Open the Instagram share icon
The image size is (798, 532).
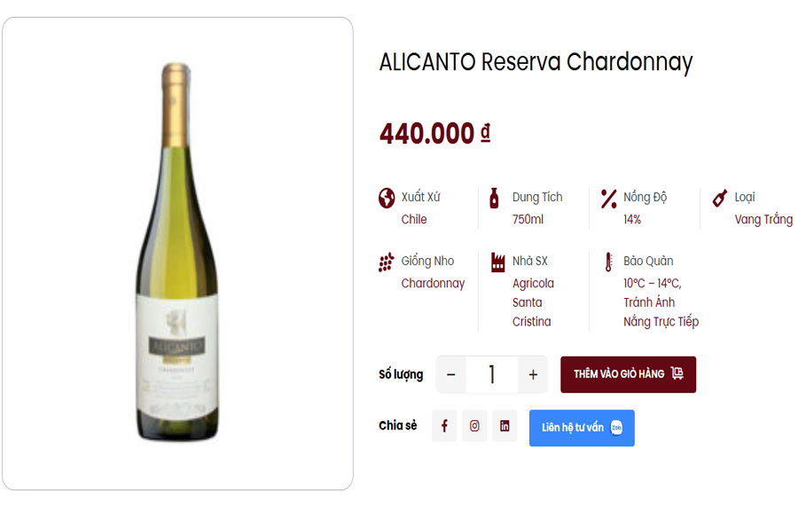pos(474,426)
